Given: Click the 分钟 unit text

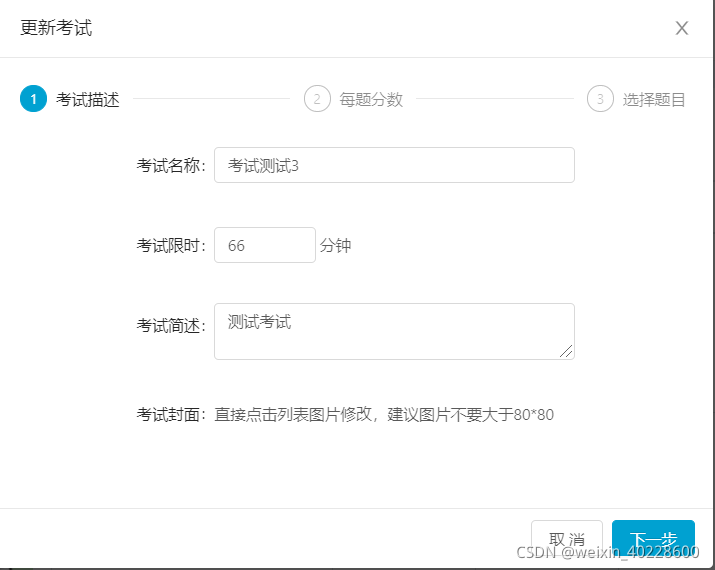Looking at the screenshot, I should tap(335, 245).
